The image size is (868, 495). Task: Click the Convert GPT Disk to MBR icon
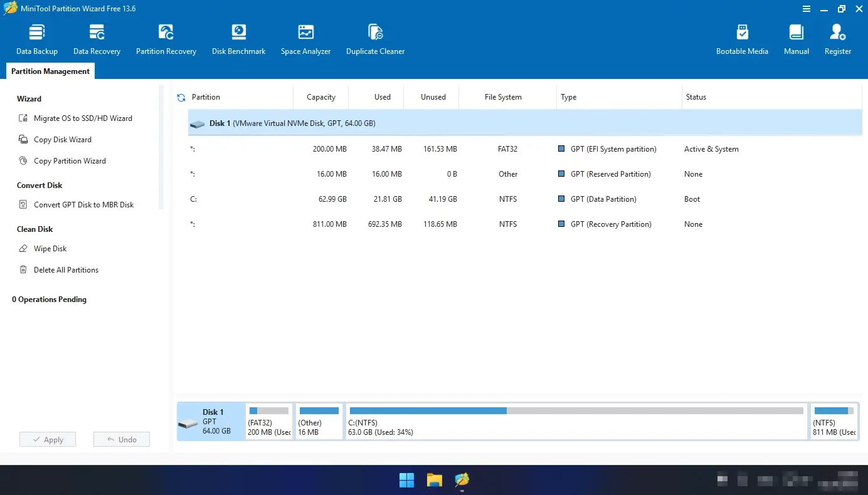(x=23, y=205)
